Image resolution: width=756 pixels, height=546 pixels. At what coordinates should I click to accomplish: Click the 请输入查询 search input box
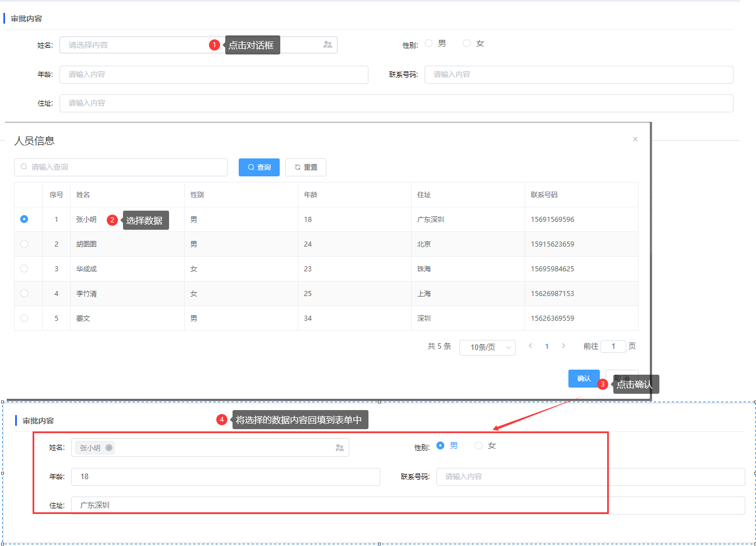tap(121, 167)
